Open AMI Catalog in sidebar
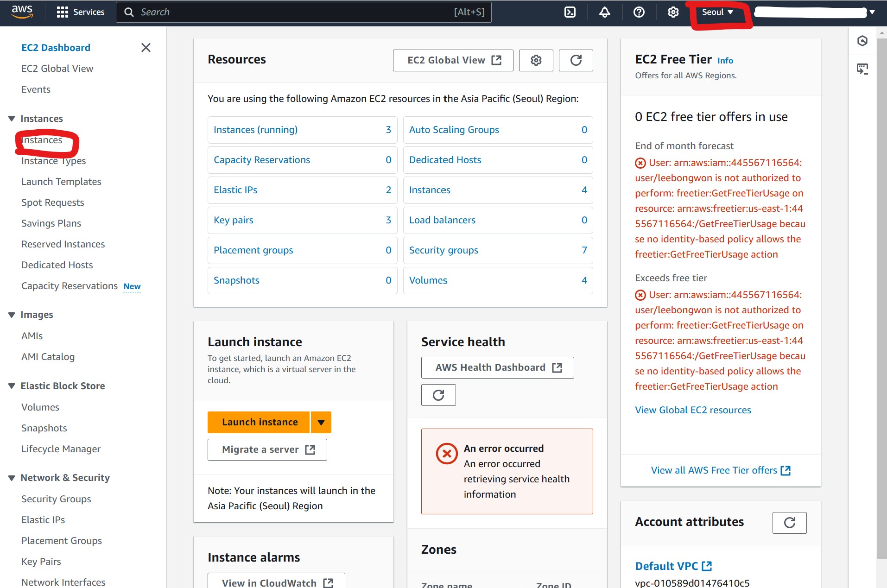887x588 pixels. click(48, 357)
